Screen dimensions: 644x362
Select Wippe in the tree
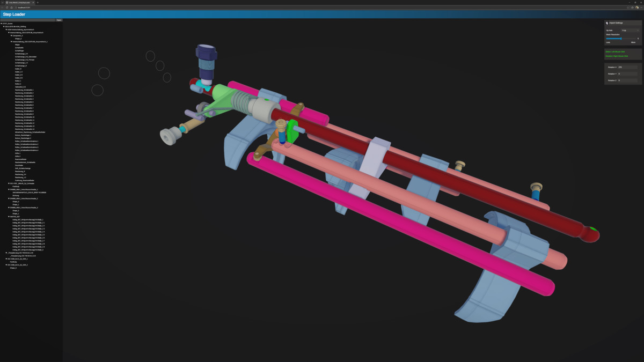[x=18, y=45]
